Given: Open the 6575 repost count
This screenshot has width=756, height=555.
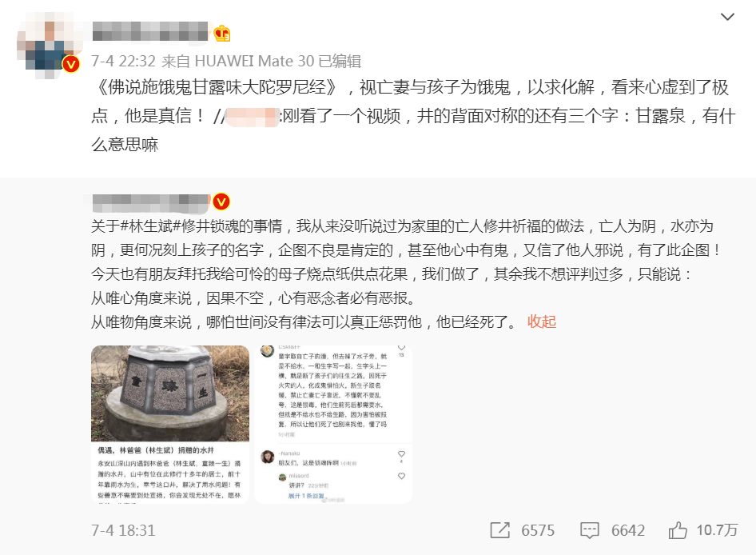Looking at the screenshot, I should point(538,530).
